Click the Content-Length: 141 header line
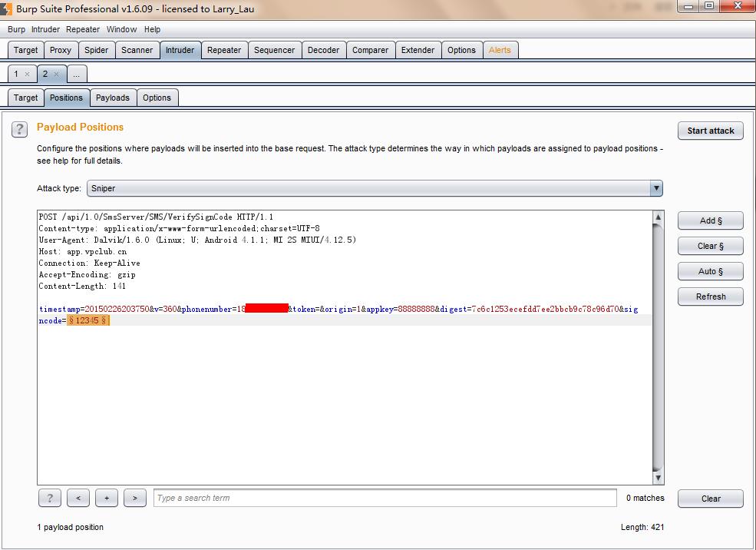The image size is (756, 550). 82,286
